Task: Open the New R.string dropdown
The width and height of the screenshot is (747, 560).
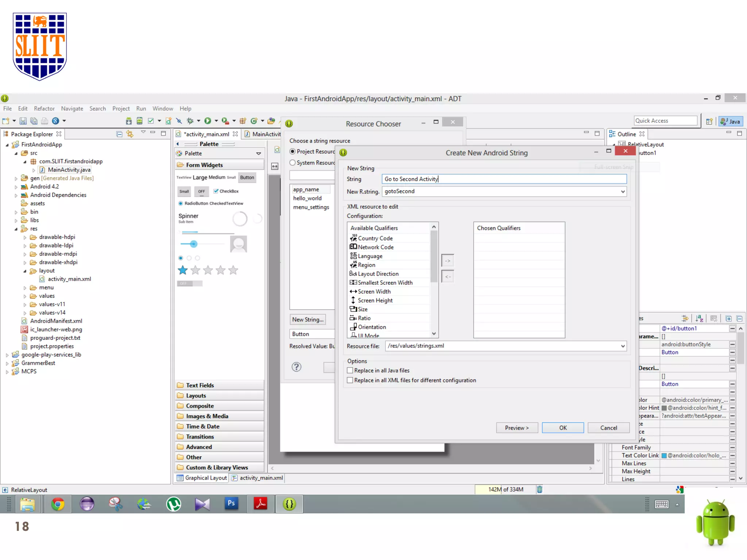Action: click(x=623, y=191)
